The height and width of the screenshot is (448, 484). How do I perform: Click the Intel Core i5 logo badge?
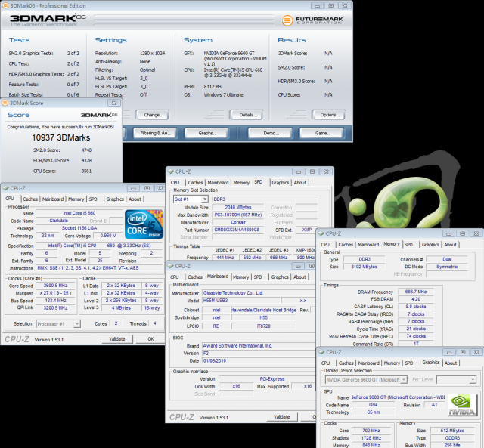pyautogui.click(x=144, y=224)
